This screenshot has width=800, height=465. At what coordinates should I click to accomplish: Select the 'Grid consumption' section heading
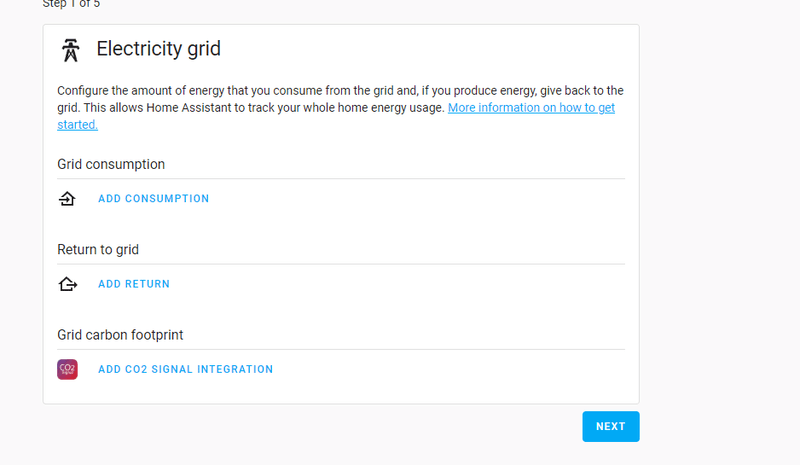click(111, 164)
